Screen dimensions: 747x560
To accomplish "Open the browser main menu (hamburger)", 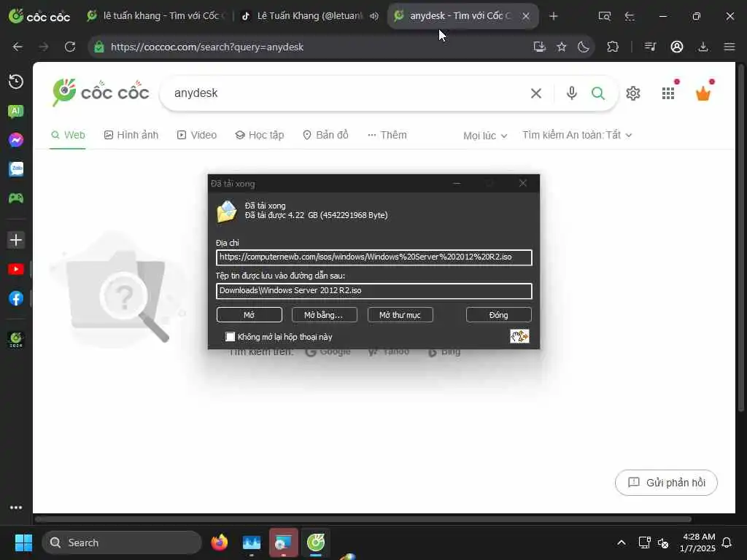I will pos(729,47).
